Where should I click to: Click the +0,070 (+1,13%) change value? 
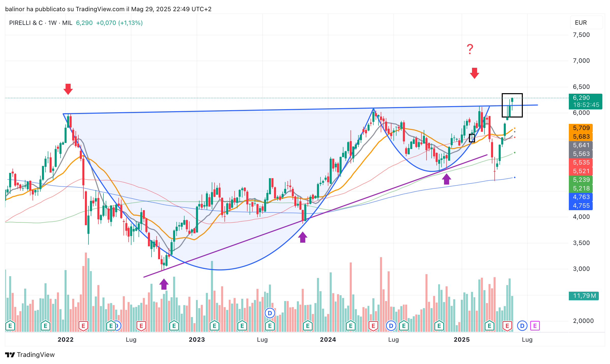coord(119,23)
